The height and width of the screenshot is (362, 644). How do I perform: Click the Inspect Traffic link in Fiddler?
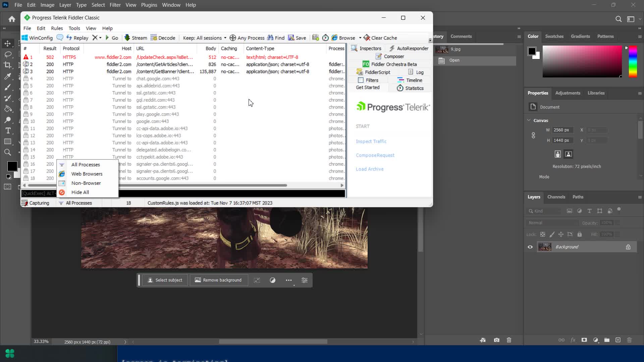[x=371, y=141]
